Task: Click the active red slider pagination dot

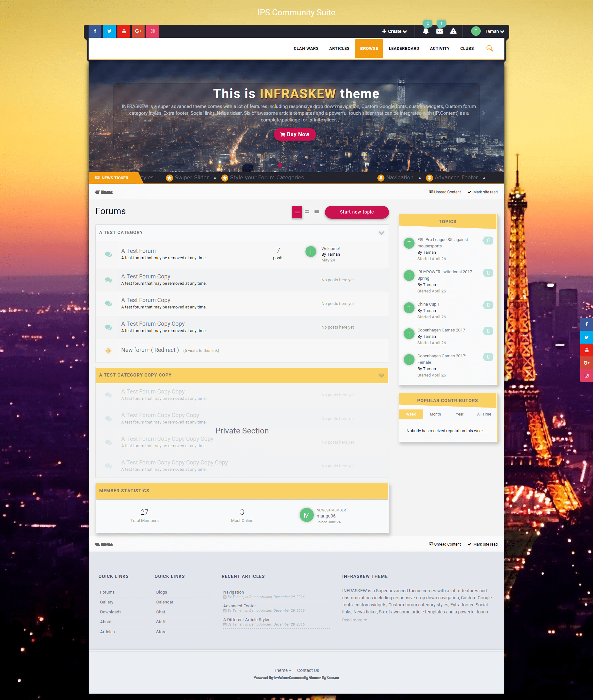Action: tap(279, 165)
